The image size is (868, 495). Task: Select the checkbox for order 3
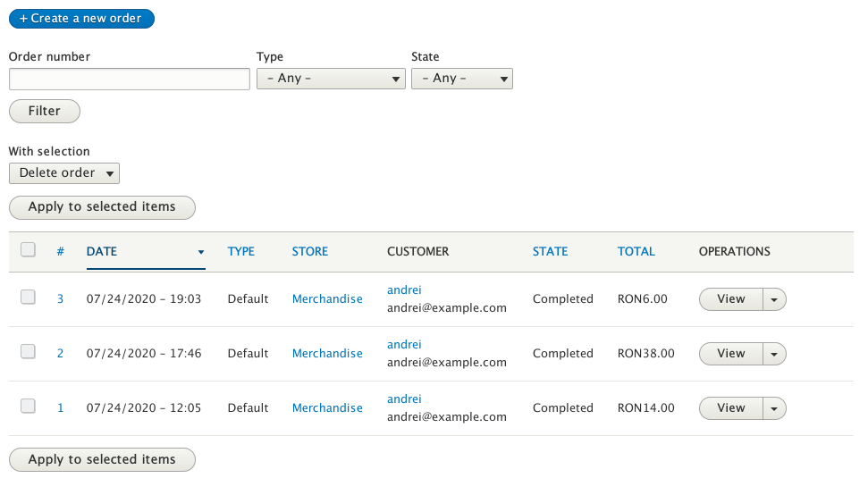pos(28,298)
